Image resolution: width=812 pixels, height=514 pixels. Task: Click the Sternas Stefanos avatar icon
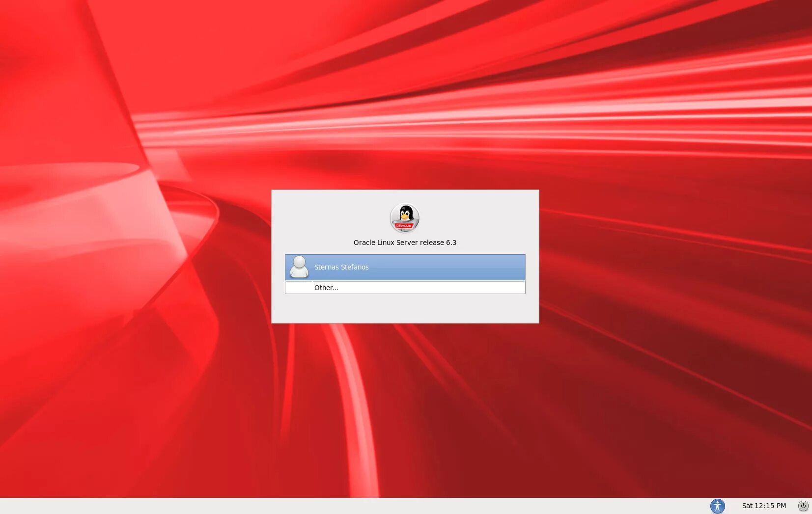(x=299, y=267)
